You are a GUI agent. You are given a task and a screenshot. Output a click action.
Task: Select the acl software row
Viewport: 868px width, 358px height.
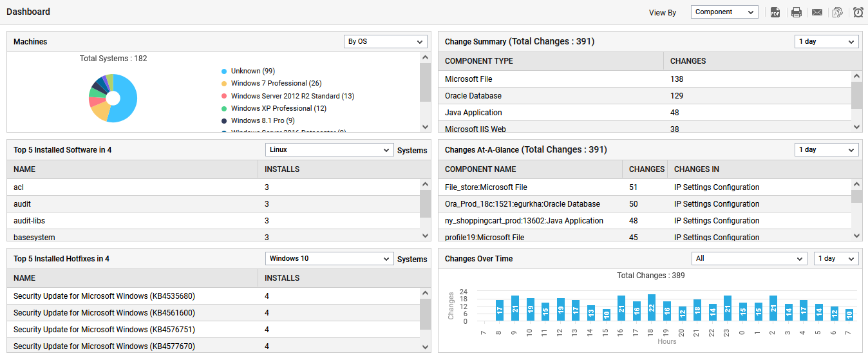point(213,187)
